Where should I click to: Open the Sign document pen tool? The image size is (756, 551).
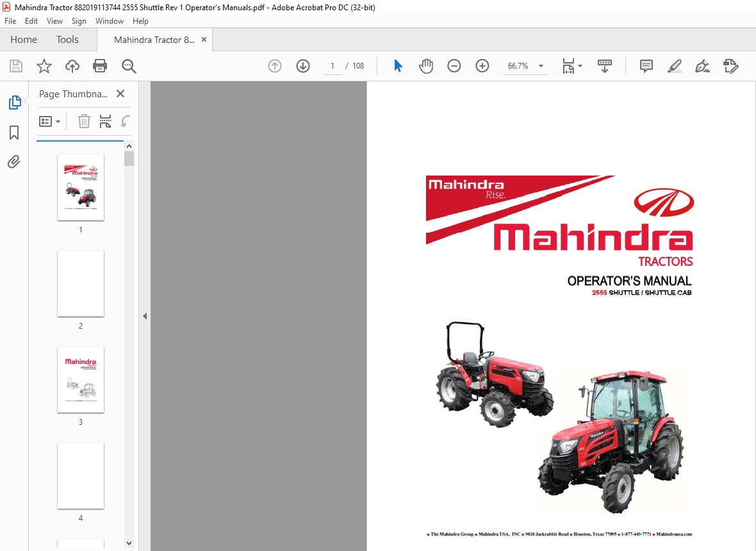click(702, 66)
